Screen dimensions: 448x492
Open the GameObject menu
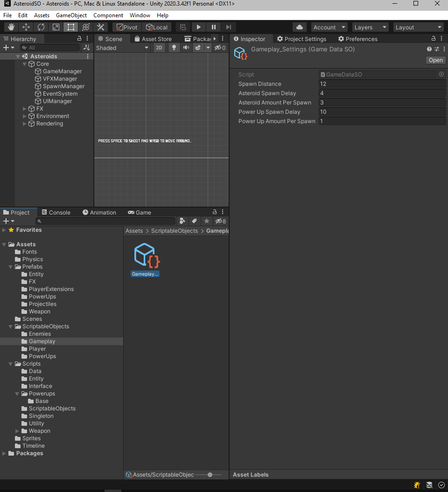pyautogui.click(x=71, y=15)
